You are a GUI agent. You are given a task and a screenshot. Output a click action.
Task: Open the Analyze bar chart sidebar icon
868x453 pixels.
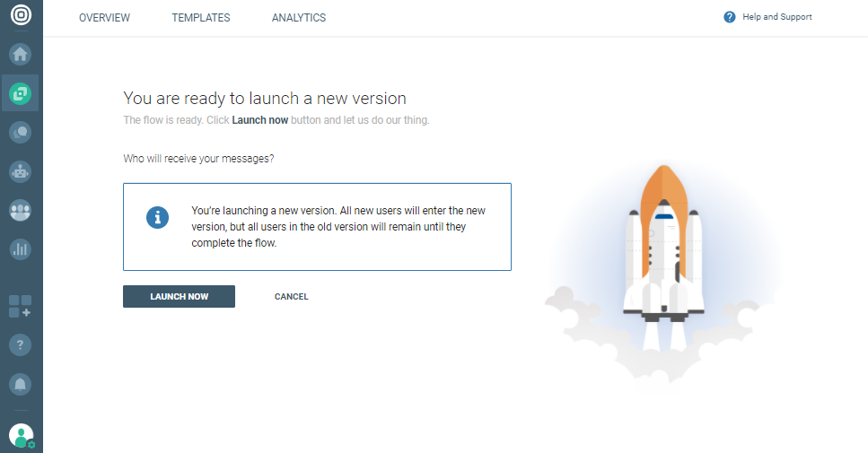pyautogui.click(x=21, y=249)
